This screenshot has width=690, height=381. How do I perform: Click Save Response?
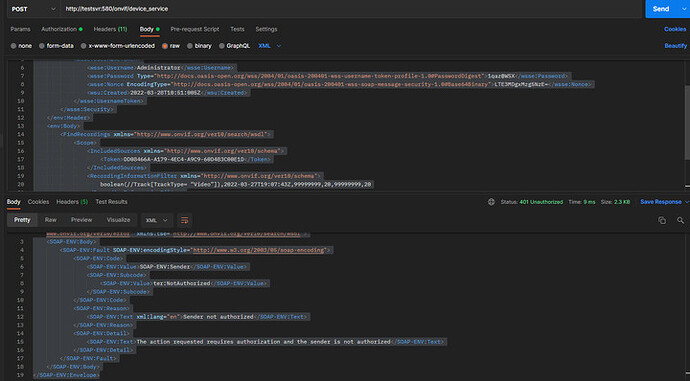[661, 202]
